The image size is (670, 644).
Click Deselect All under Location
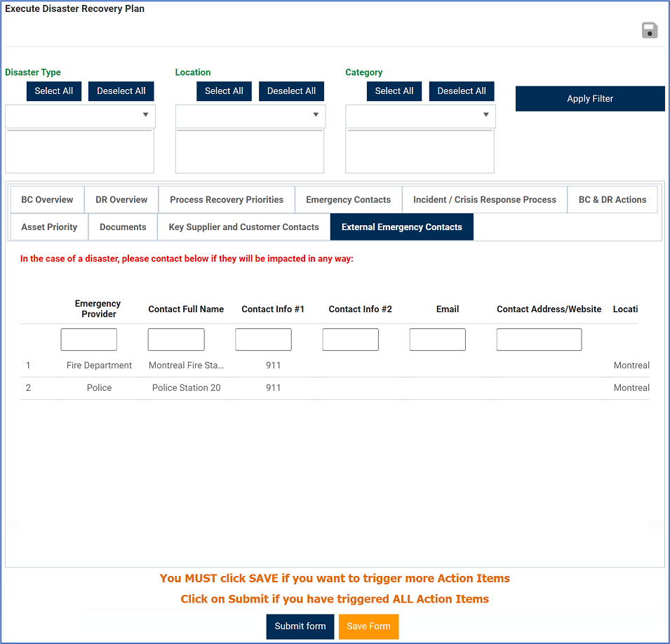(x=291, y=91)
